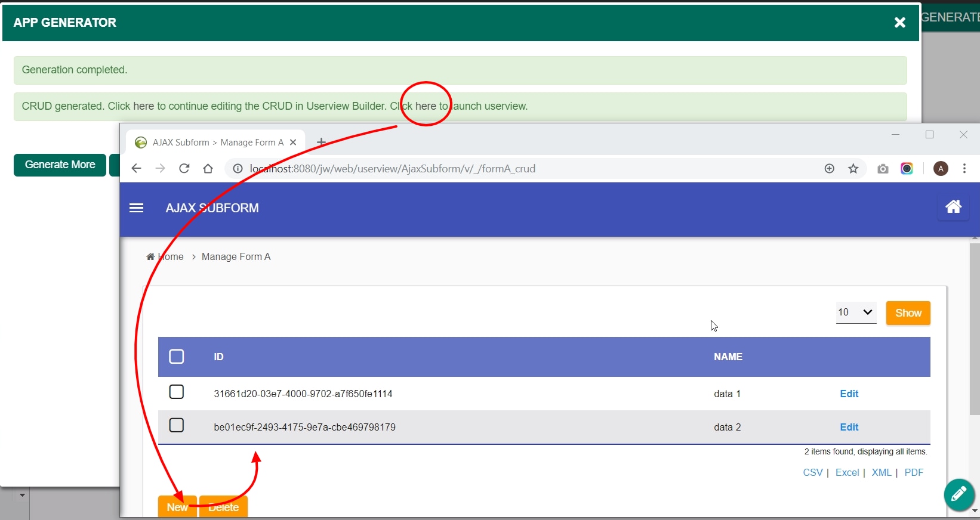The width and height of the screenshot is (980, 520).
Task: Click the green pencil edit floating icon
Action: click(x=959, y=494)
